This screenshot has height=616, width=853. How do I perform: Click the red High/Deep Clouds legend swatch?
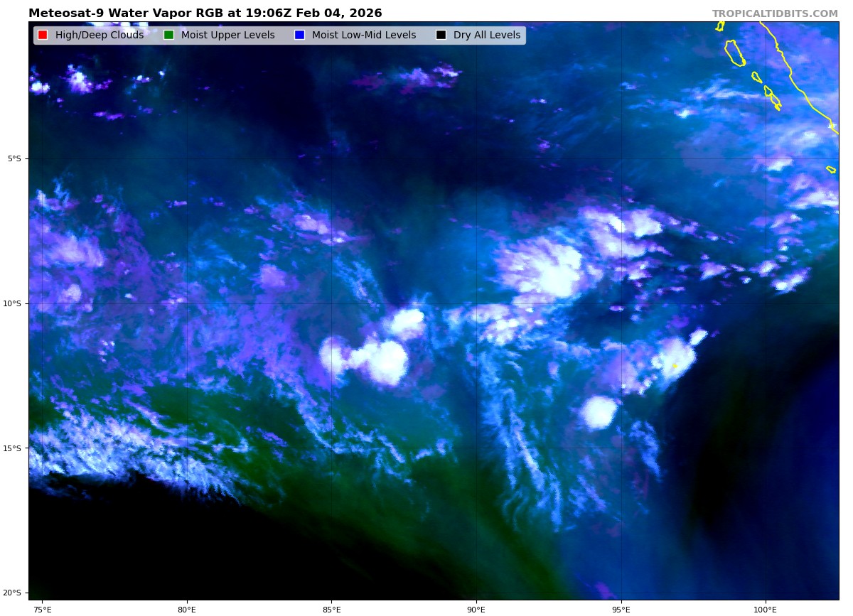pos(43,36)
